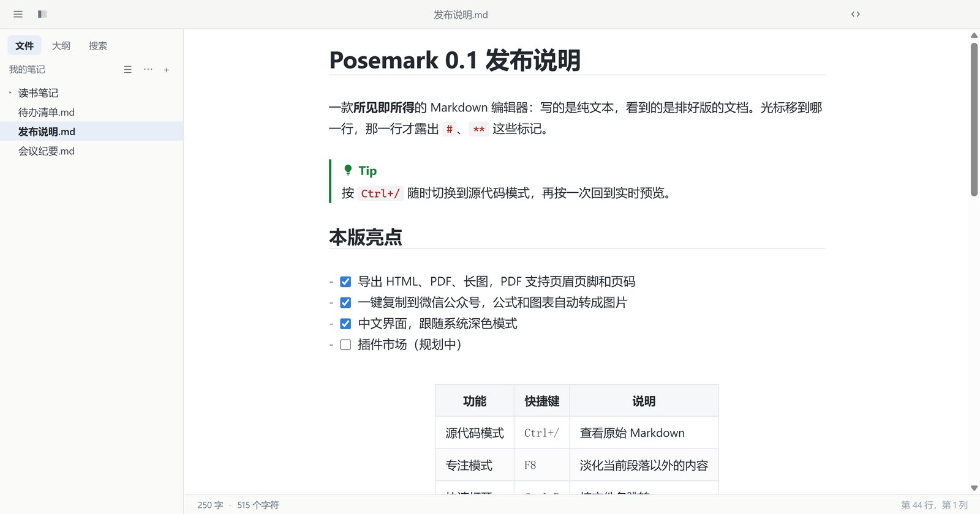
Task: Click the 本版亮点 heading
Action: [x=366, y=237]
